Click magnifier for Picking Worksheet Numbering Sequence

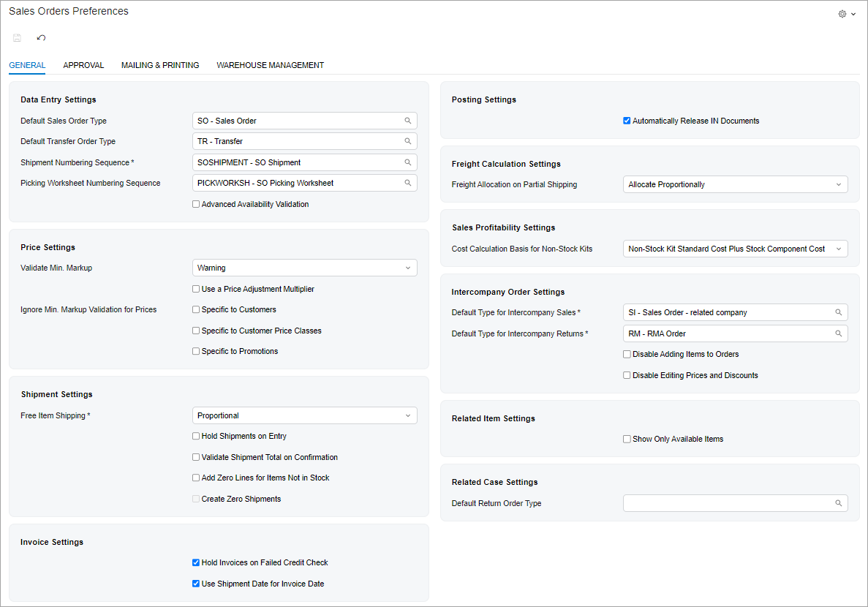coord(408,183)
